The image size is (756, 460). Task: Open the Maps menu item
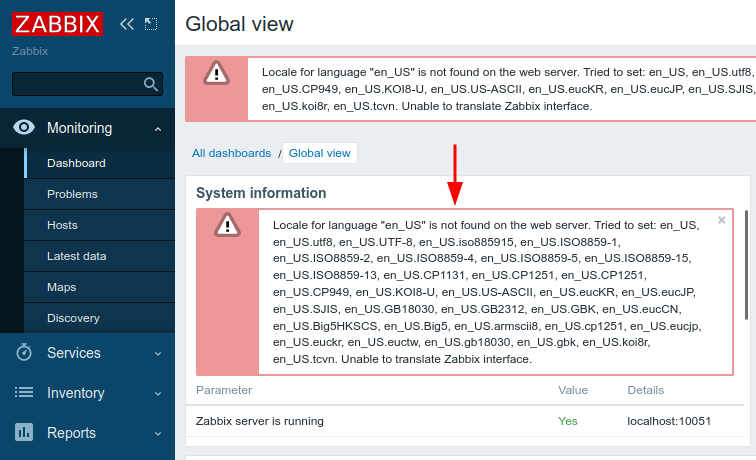pos(99,287)
